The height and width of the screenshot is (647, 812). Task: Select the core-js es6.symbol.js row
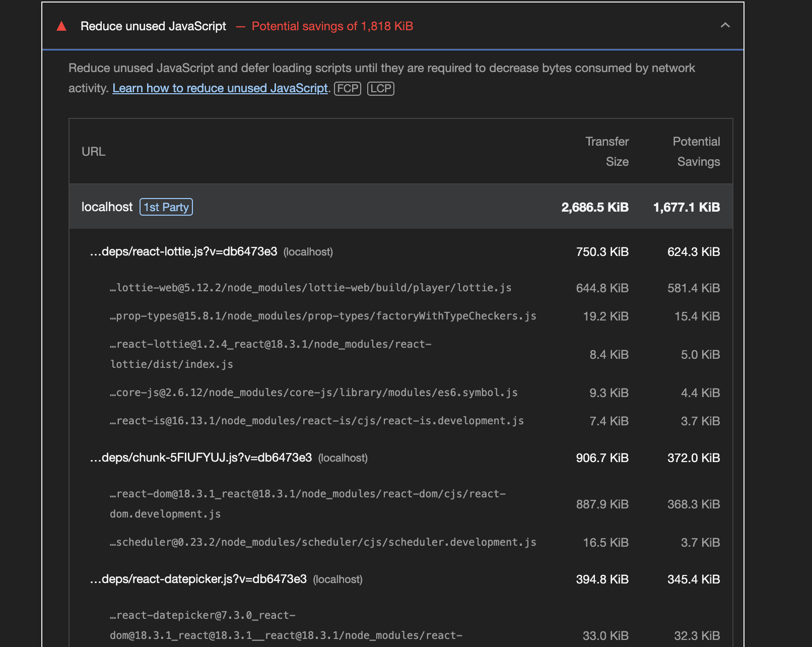314,393
